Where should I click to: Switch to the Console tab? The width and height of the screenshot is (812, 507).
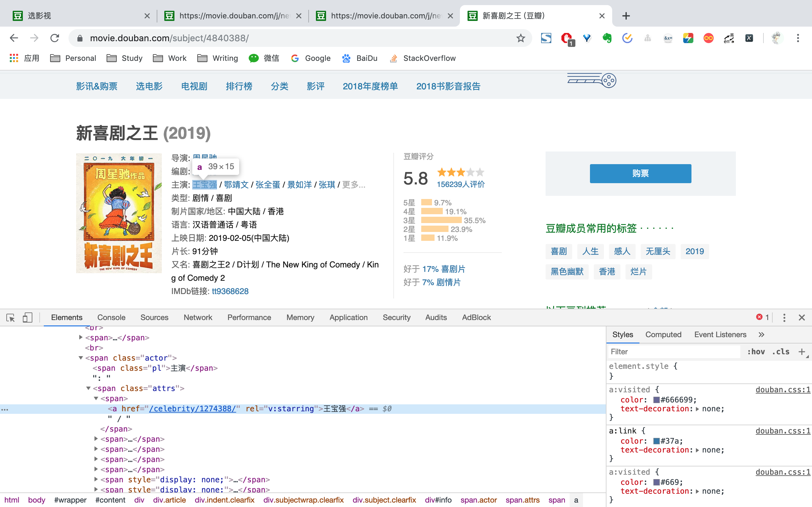[x=111, y=317]
